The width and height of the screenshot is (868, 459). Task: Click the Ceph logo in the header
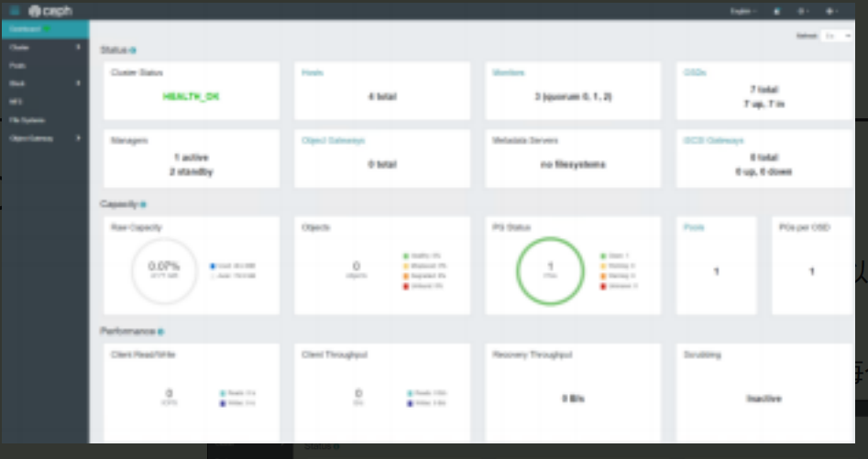point(50,10)
